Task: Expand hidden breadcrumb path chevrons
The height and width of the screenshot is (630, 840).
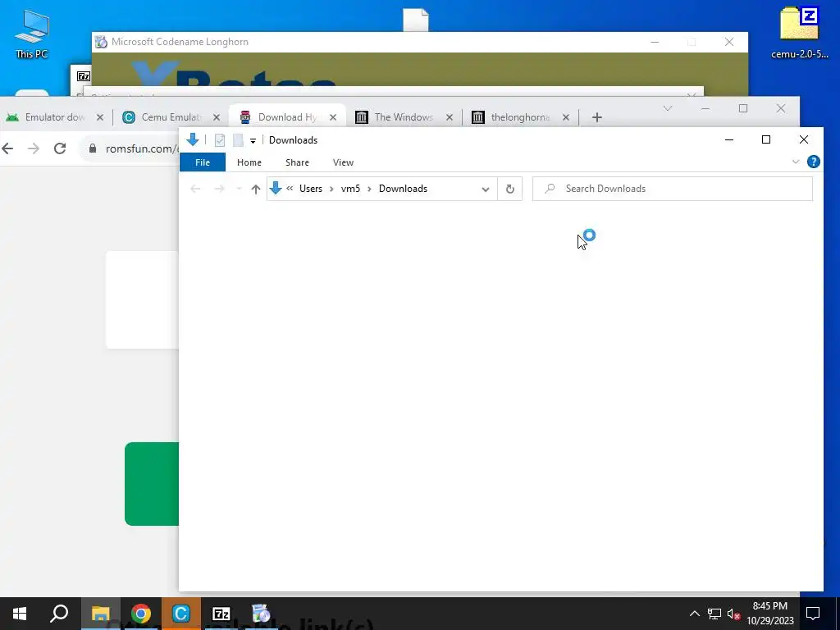Action: tap(290, 189)
